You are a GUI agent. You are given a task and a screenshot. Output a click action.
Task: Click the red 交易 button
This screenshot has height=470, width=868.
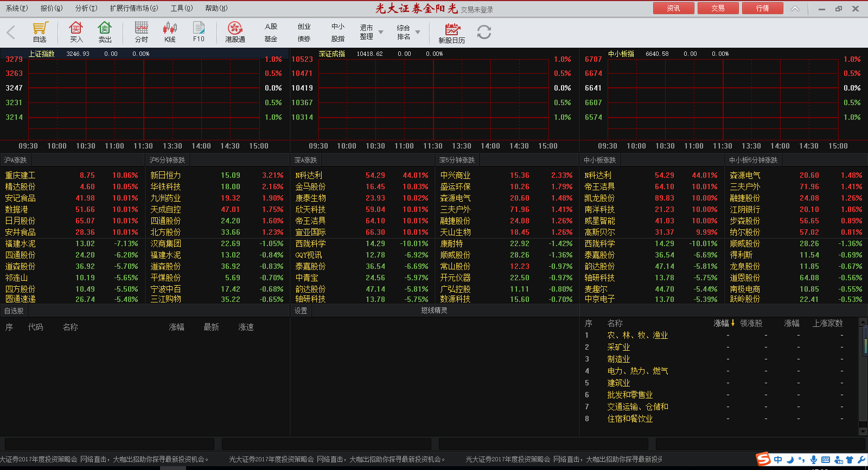click(x=718, y=8)
